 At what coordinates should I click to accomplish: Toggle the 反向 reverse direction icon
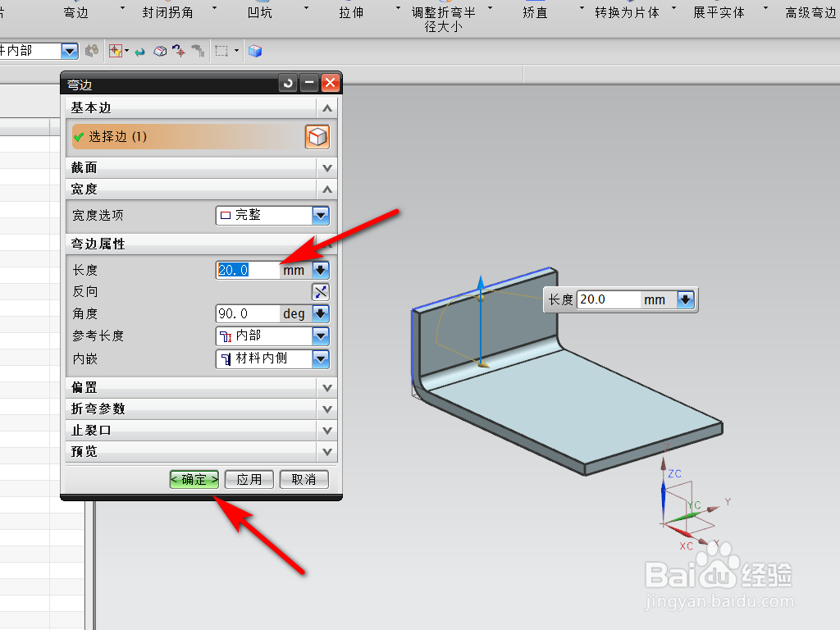321,292
